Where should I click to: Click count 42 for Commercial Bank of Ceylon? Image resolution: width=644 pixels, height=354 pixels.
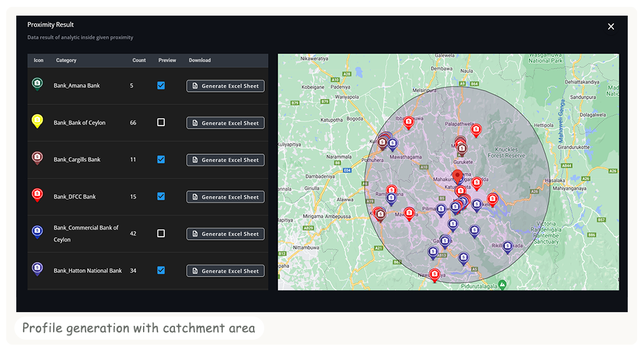click(x=133, y=234)
